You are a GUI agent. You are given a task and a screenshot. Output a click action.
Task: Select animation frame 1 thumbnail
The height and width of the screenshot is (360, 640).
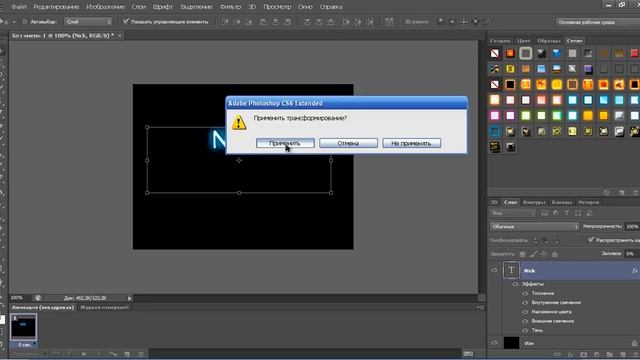[x=23, y=327]
